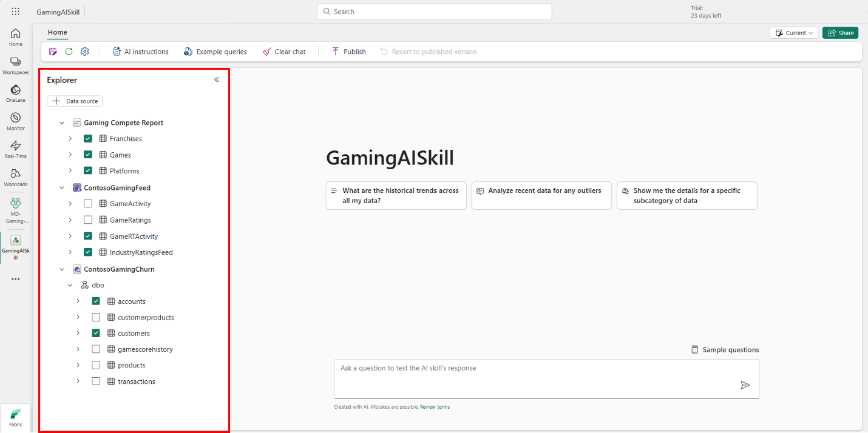Collapse the Explorer pane
Image resolution: width=868 pixels, height=433 pixels.
tap(217, 79)
